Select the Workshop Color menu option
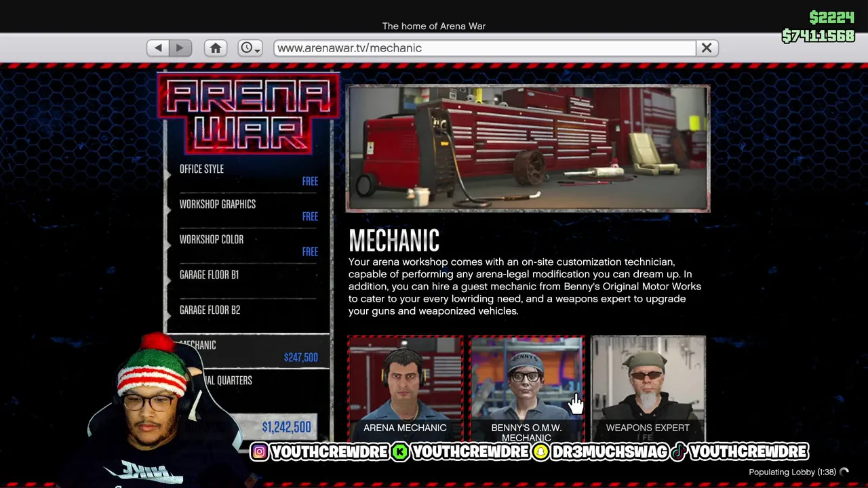This screenshot has width=868, height=488. [x=248, y=245]
